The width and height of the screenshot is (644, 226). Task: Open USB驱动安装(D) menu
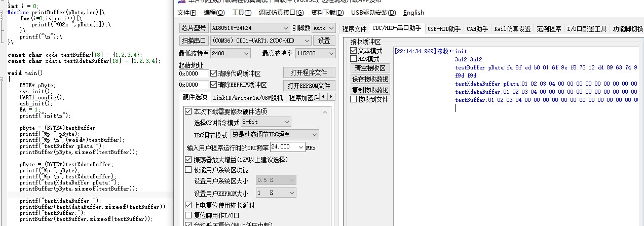[373, 13]
